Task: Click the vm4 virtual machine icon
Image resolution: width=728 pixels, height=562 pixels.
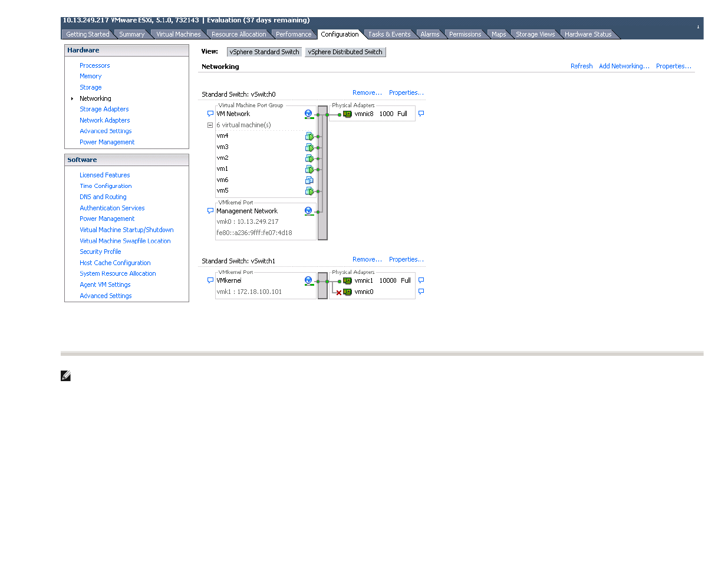Action: (x=309, y=136)
